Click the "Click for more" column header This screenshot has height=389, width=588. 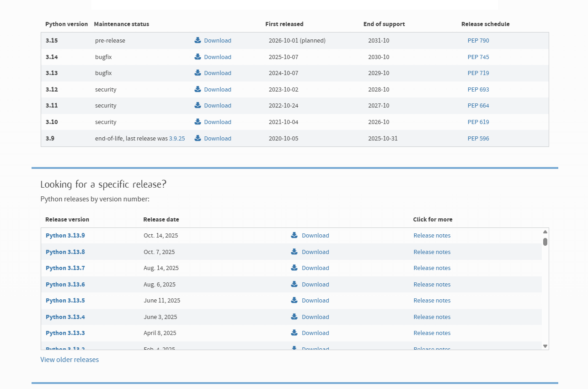click(433, 220)
